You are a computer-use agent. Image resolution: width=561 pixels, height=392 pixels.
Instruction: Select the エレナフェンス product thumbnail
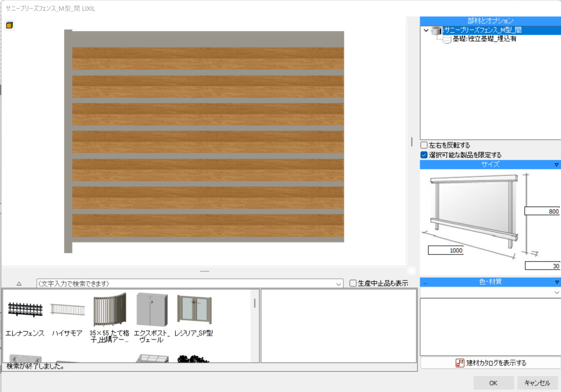pos(25,313)
